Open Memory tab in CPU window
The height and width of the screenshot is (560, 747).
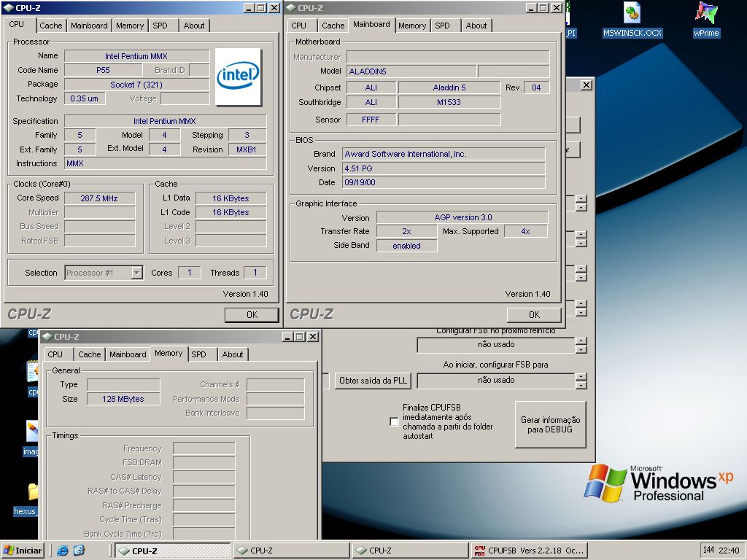pyautogui.click(x=130, y=26)
